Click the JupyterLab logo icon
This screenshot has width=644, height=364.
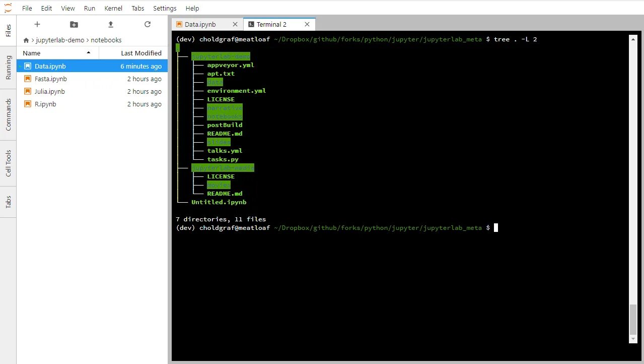(8, 8)
